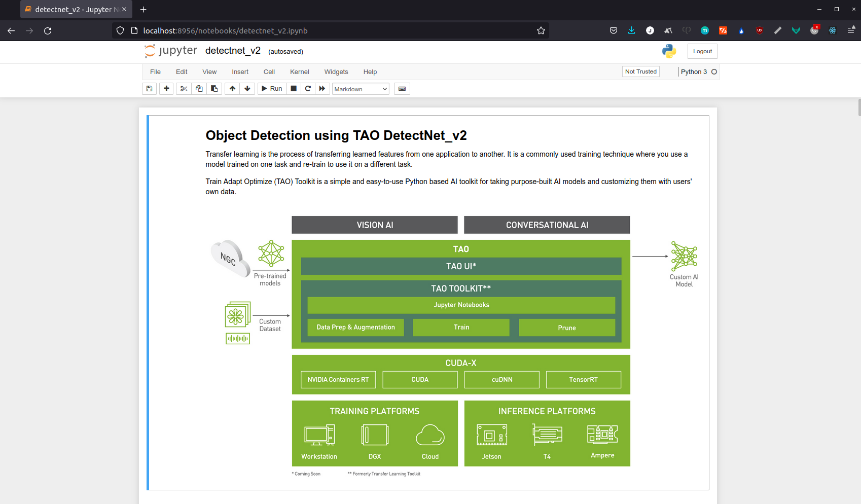Bookmark this page with the star icon

(541, 30)
